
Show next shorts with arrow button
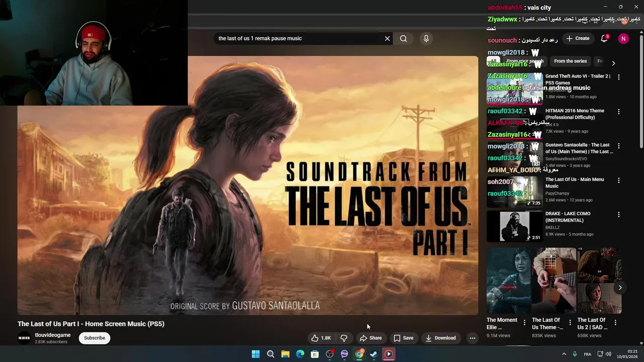[x=620, y=288]
